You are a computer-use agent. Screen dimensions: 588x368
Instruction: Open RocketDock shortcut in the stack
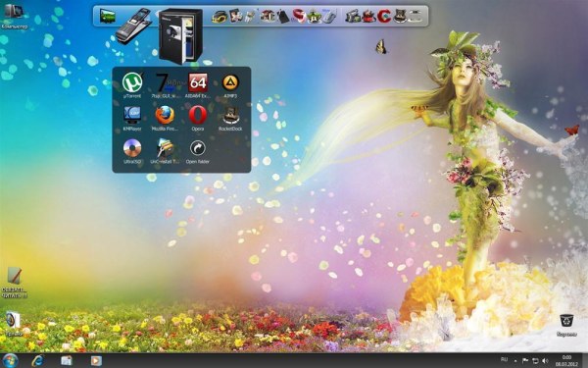[230, 115]
